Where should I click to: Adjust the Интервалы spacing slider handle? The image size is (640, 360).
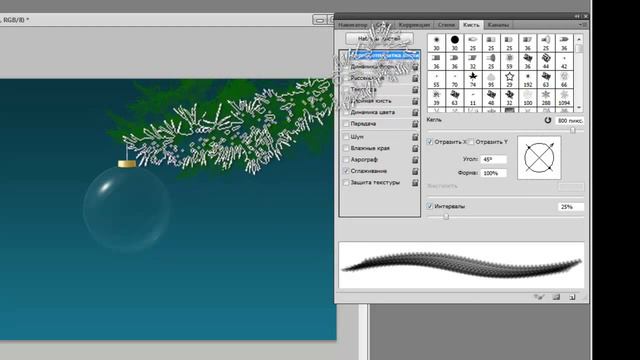[x=446, y=217]
